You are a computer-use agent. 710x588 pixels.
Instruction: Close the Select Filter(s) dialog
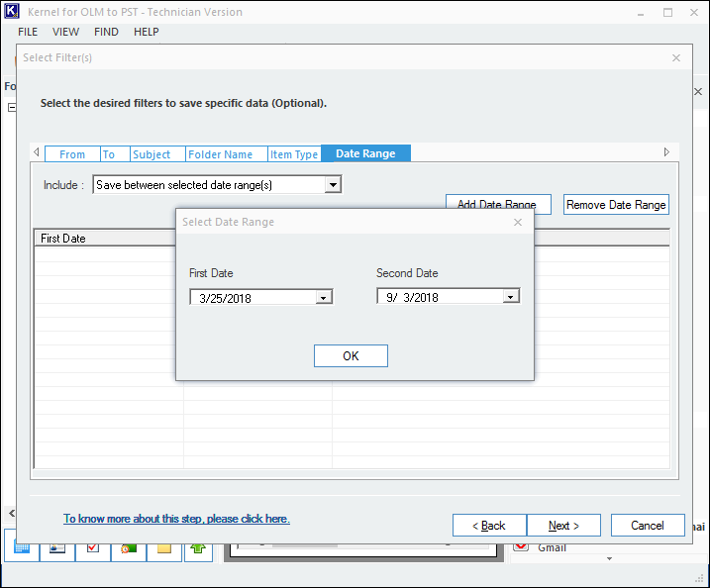coord(676,58)
